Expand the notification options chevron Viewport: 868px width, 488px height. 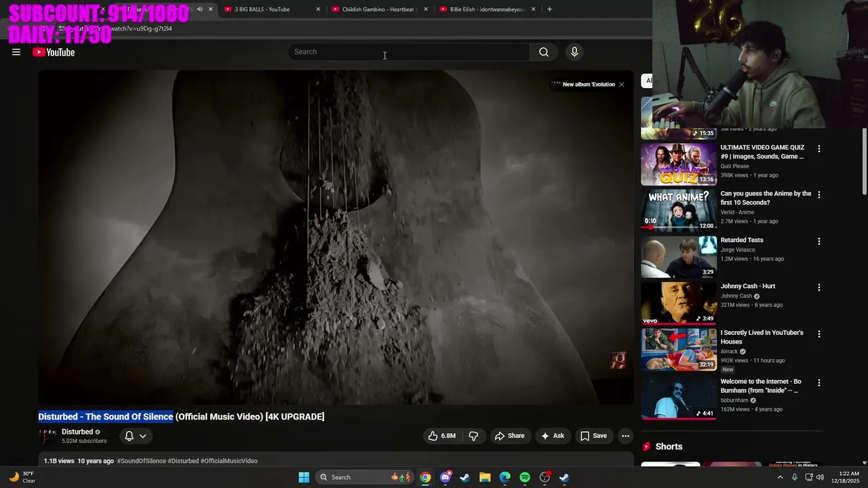click(142, 436)
